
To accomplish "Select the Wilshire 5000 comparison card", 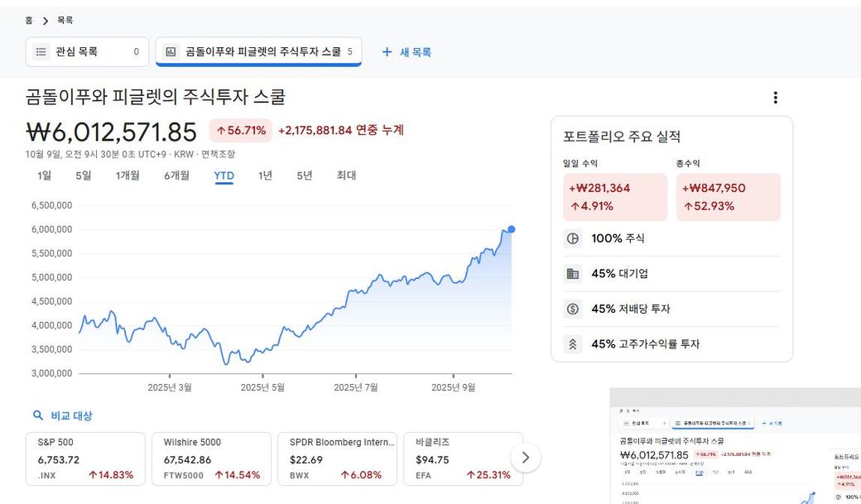I will [211, 458].
